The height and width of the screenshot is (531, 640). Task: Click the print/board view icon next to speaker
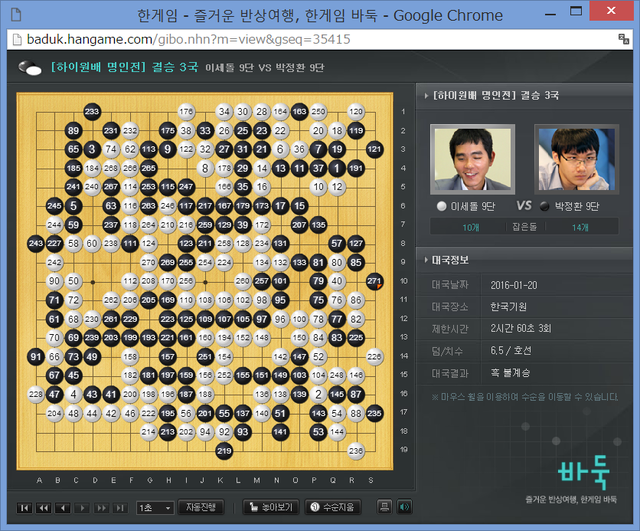point(384,507)
